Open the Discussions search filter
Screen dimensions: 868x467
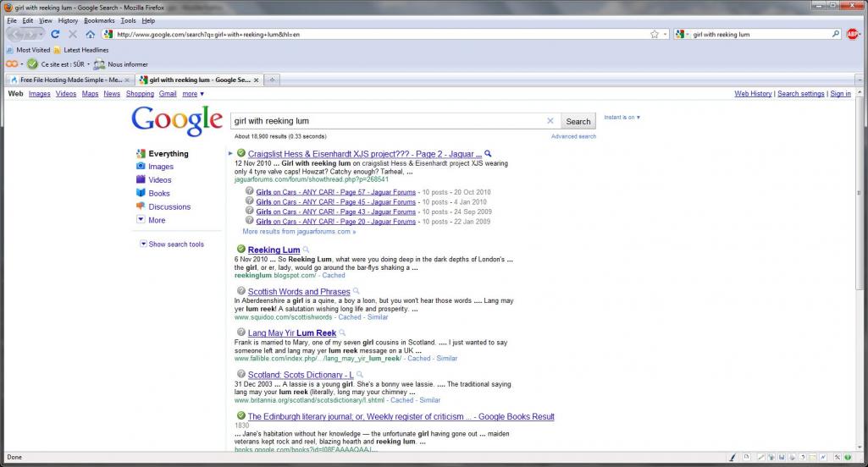point(169,206)
